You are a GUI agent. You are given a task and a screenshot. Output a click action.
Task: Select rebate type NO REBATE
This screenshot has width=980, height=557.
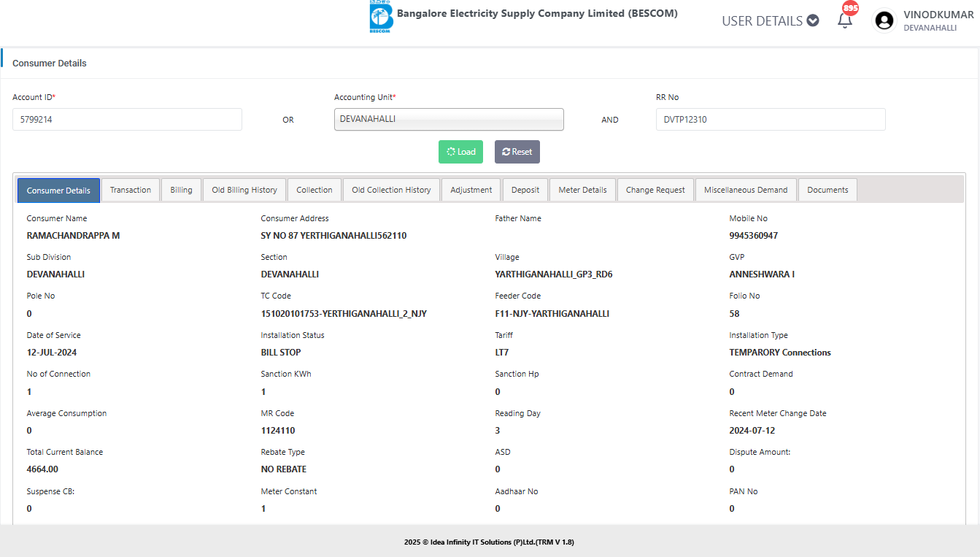(284, 469)
